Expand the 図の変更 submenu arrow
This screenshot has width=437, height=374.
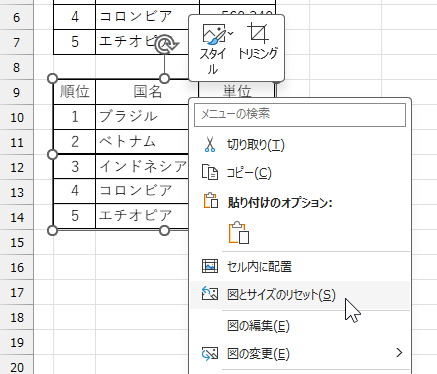tap(399, 353)
